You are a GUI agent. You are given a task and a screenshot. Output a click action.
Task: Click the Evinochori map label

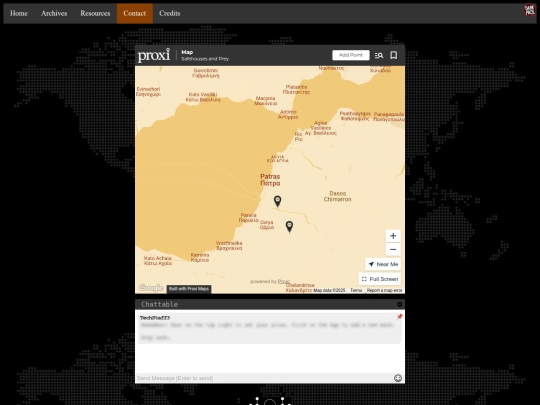point(148,91)
